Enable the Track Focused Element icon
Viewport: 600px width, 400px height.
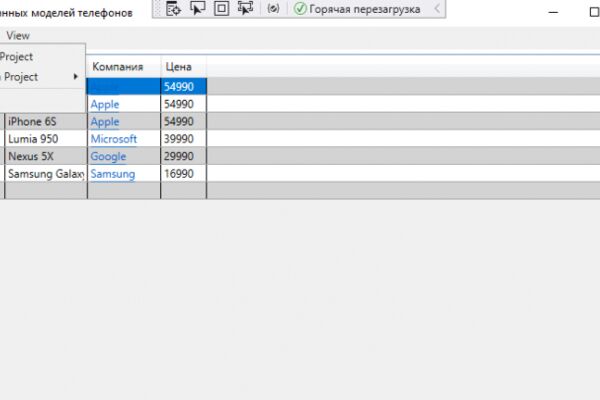pyautogui.click(x=245, y=8)
